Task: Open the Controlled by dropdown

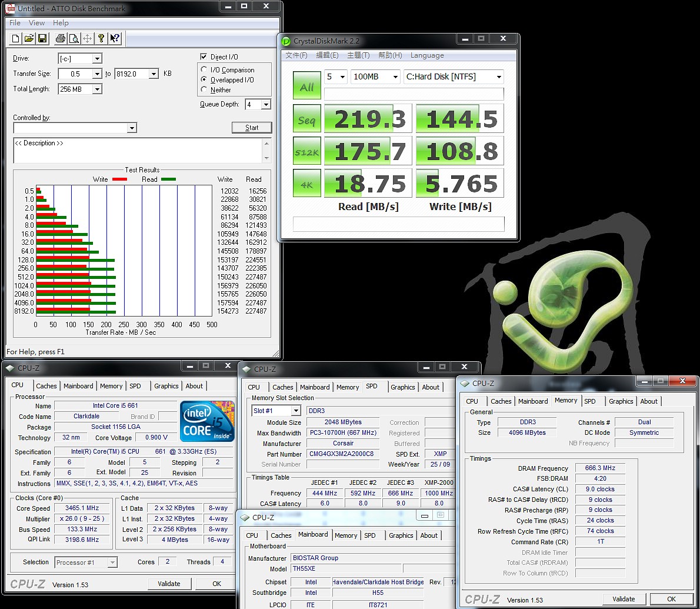Action: tap(132, 128)
